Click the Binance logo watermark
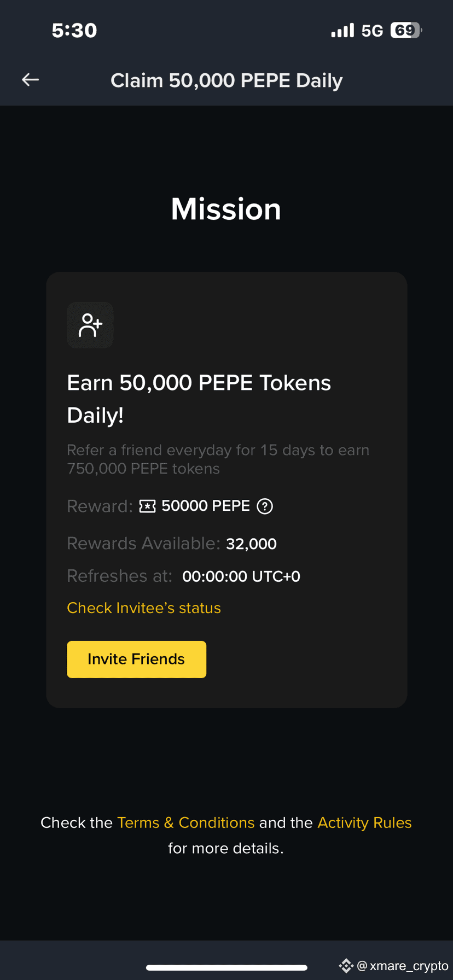The image size is (453, 980). pos(346,966)
